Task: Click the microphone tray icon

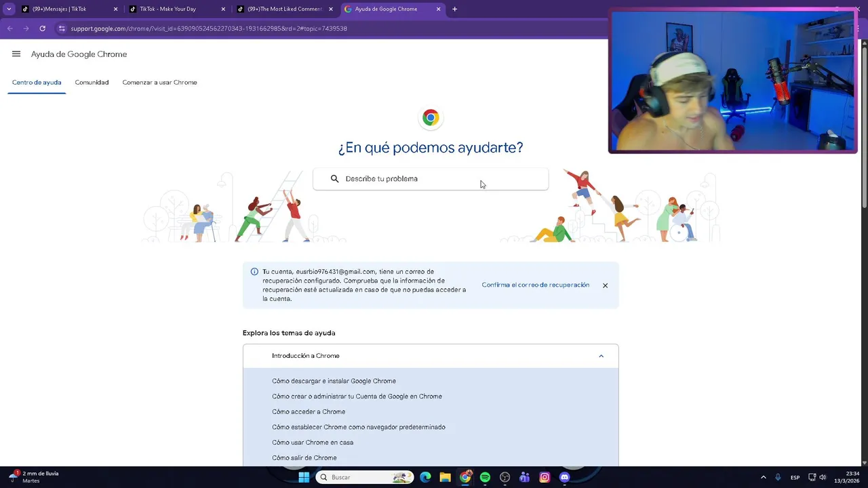Action: point(778,477)
